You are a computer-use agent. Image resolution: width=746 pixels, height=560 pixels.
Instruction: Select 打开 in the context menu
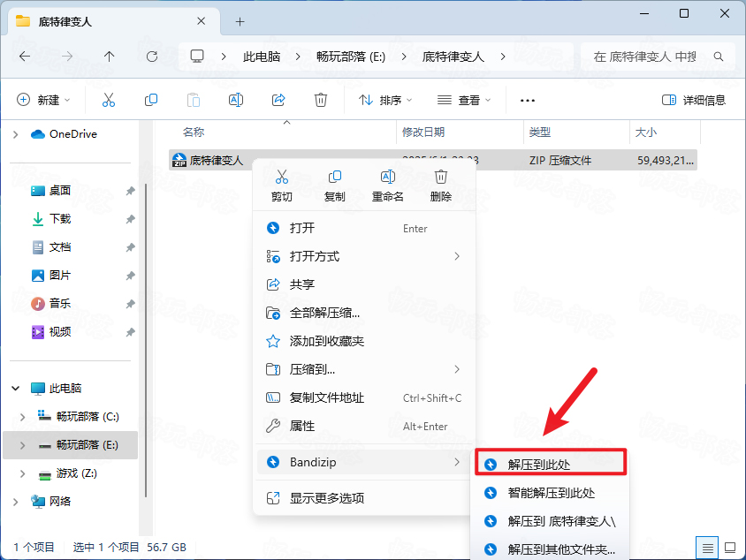[x=364, y=228]
